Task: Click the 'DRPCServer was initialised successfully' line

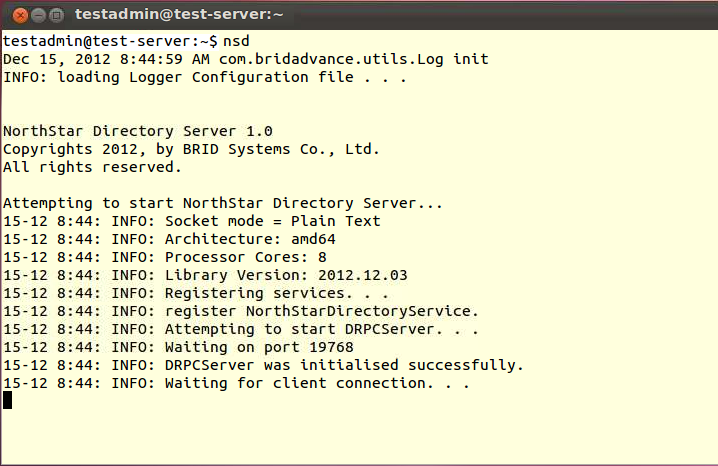Action: pyautogui.click(x=263, y=365)
